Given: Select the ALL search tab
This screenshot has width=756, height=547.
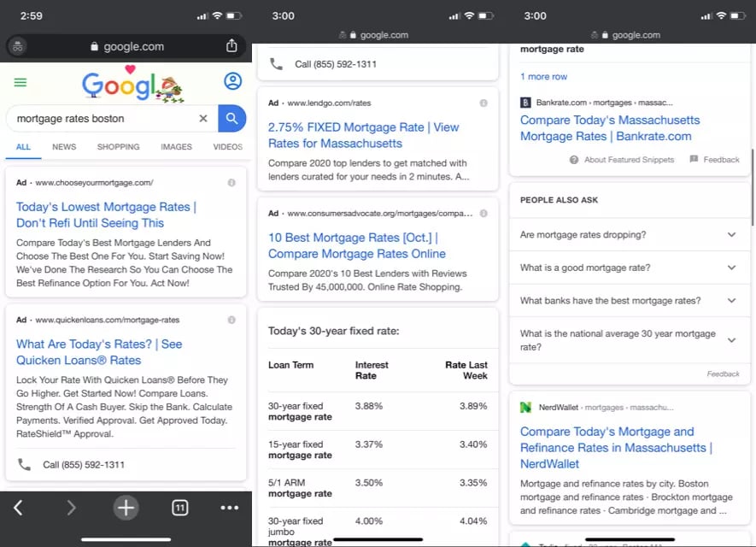Looking at the screenshot, I should [23, 147].
